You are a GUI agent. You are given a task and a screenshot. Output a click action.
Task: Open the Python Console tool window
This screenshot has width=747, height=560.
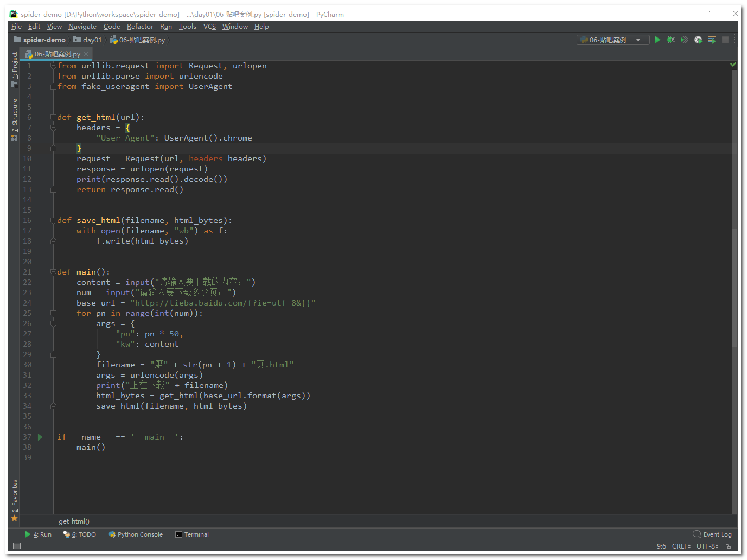136,534
